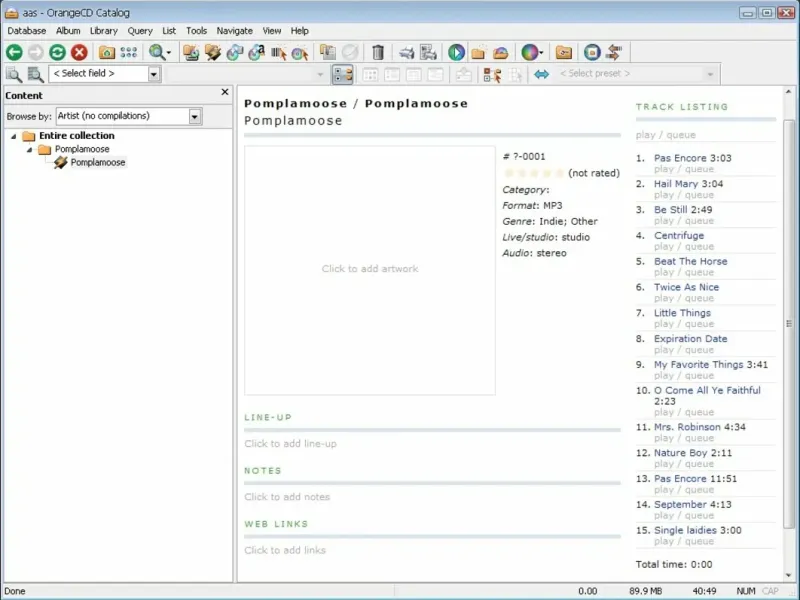Print using the printer icon
Viewport: 800px width, 600px height.
407,52
